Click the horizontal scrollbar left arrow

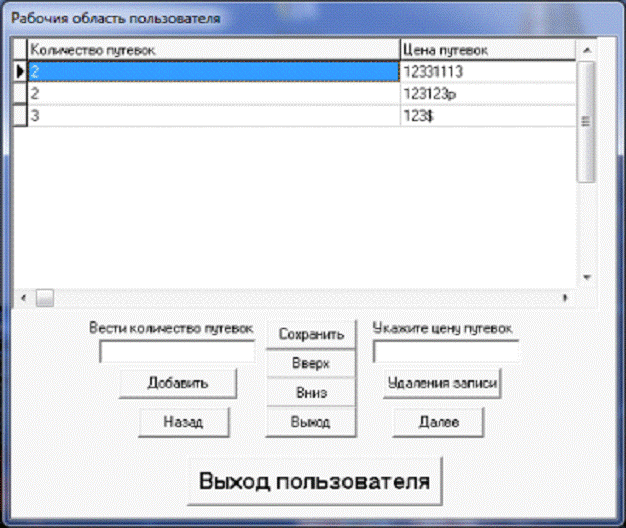pos(24,298)
